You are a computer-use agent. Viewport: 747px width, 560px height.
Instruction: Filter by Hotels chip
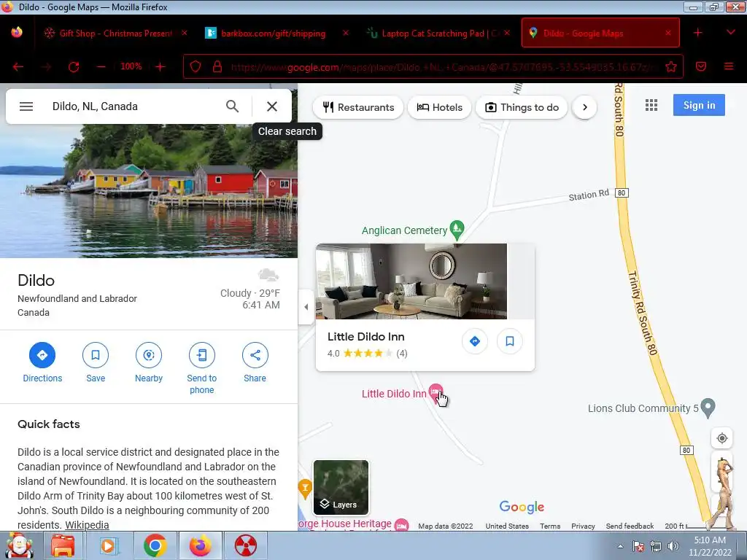click(440, 107)
